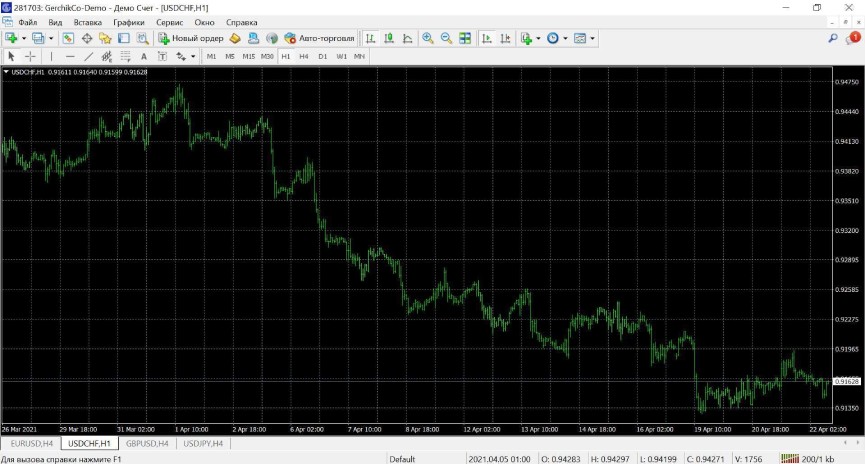Click the Новый ордер button
This screenshot has height=464, width=865.
(191, 38)
